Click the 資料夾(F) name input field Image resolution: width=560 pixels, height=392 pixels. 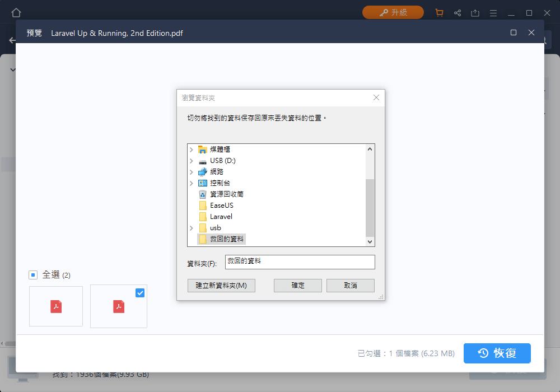point(300,262)
